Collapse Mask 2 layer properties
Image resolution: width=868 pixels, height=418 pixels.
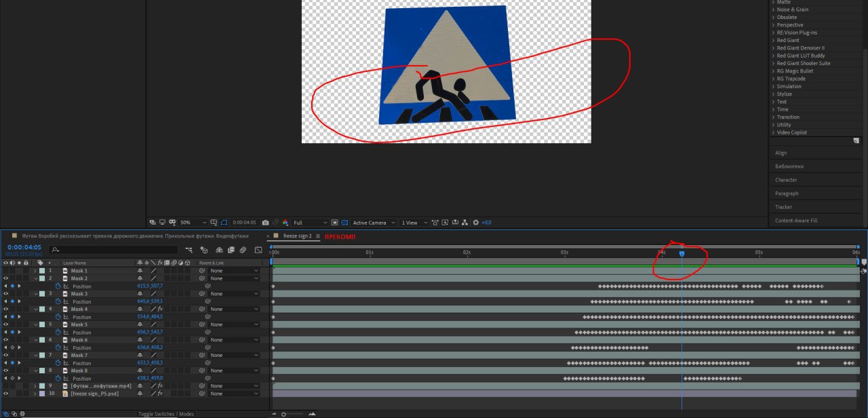(x=35, y=278)
